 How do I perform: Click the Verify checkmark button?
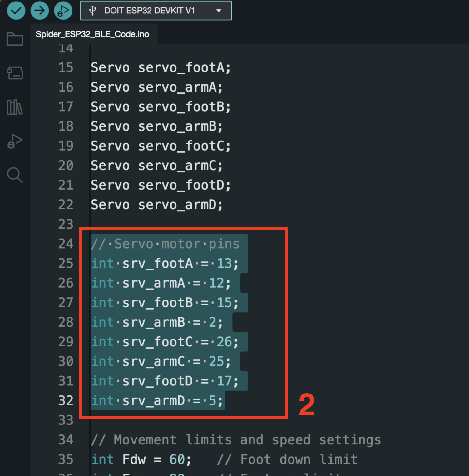pyautogui.click(x=16, y=11)
